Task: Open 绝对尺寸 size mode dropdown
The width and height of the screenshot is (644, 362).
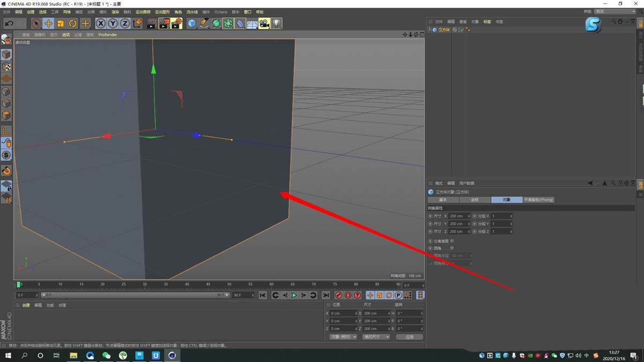Action: [x=376, y=337]
